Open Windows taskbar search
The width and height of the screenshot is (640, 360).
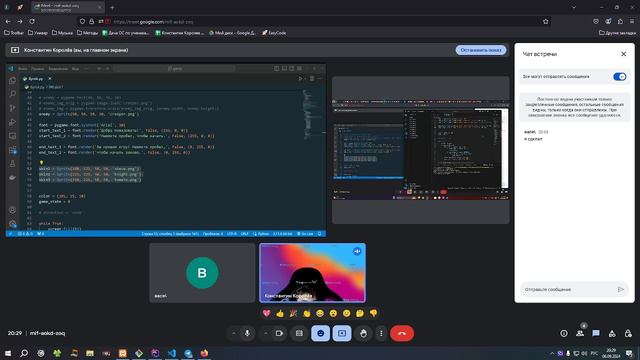24,353
